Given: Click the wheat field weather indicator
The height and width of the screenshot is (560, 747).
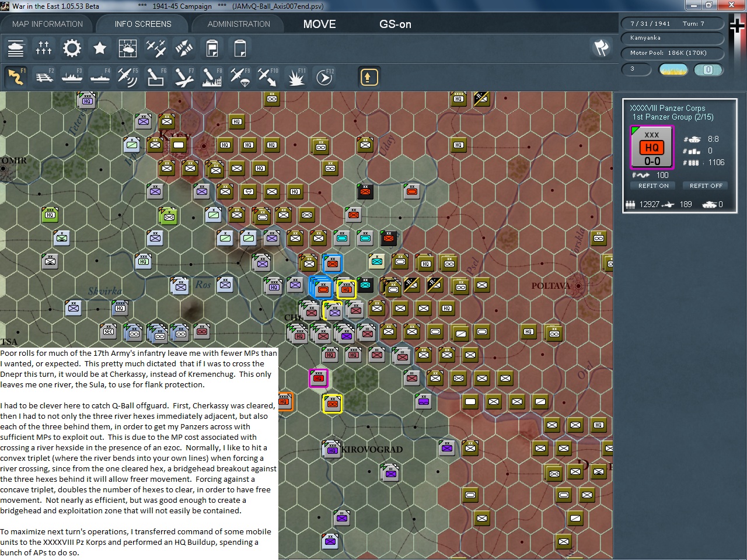Looking at the screenshot, I should 673,69.
